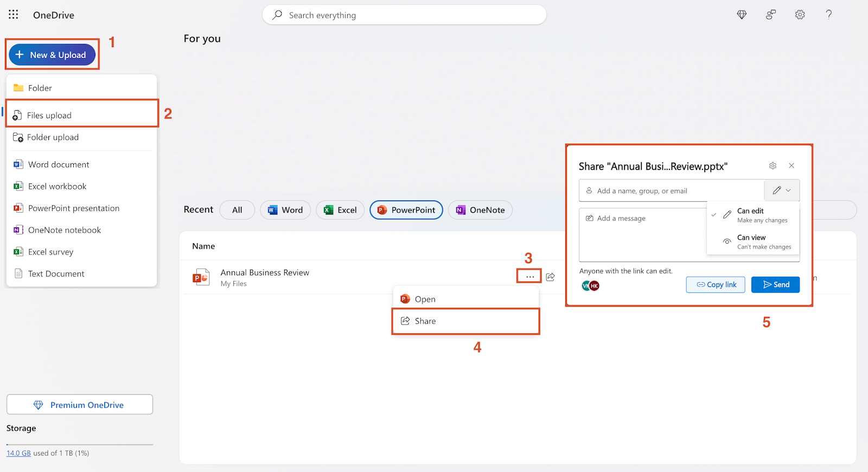This screenshot has height=472, width=868.
Task: Create a new OneNote notebook
Action: tap(81, 230)
